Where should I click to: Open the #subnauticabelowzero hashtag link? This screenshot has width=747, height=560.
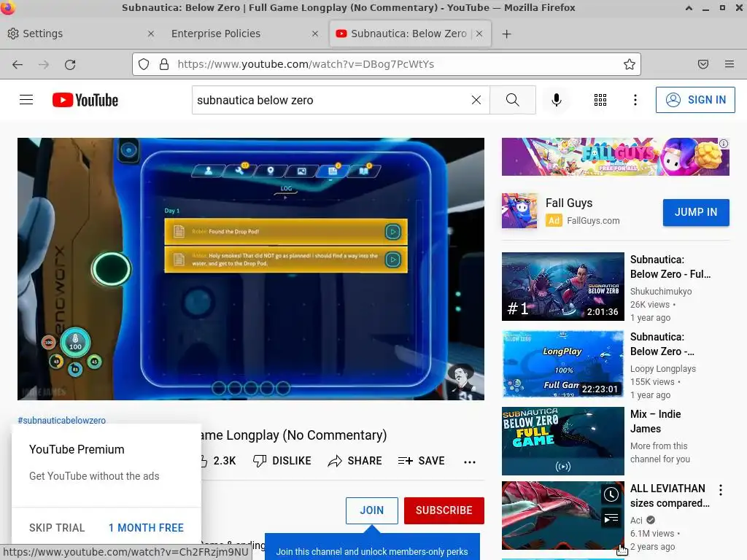coord(61,421)
